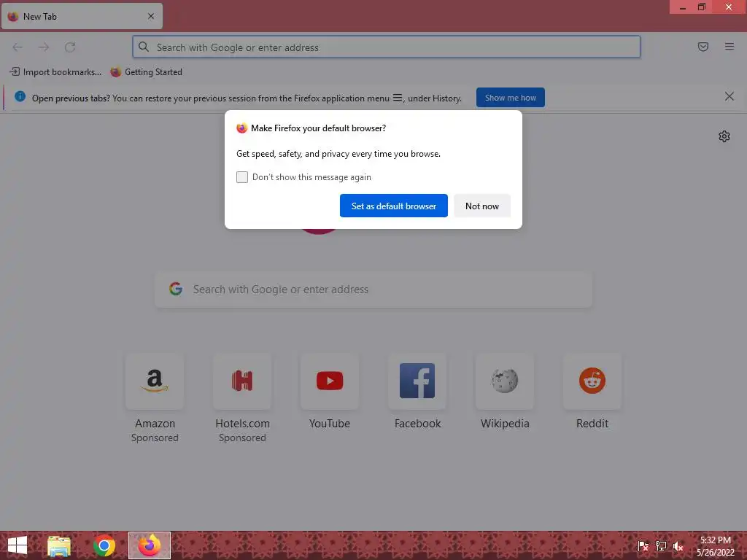Open the Firefox hamburger application menu

tap(729, 47)
